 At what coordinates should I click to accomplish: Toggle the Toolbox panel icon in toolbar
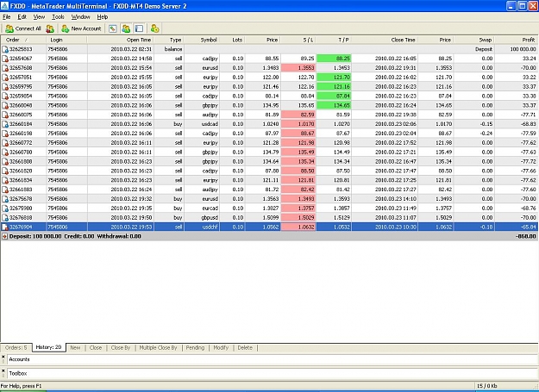[x=139, y=28]
